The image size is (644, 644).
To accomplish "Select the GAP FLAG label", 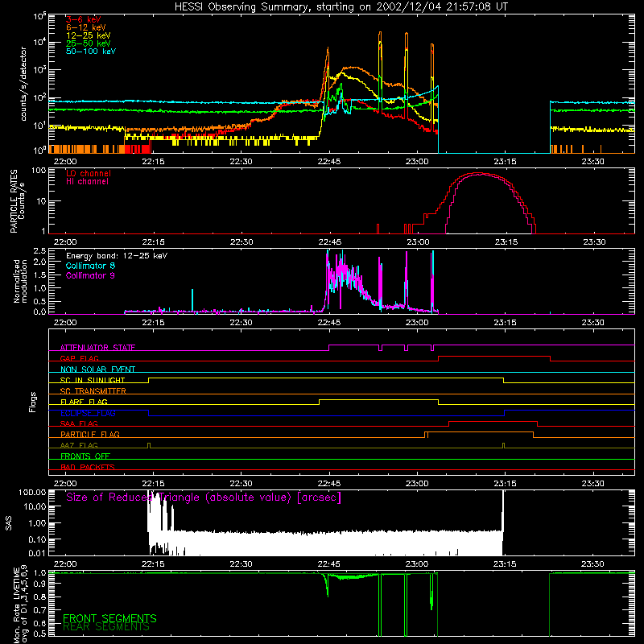I will [79, 358].
